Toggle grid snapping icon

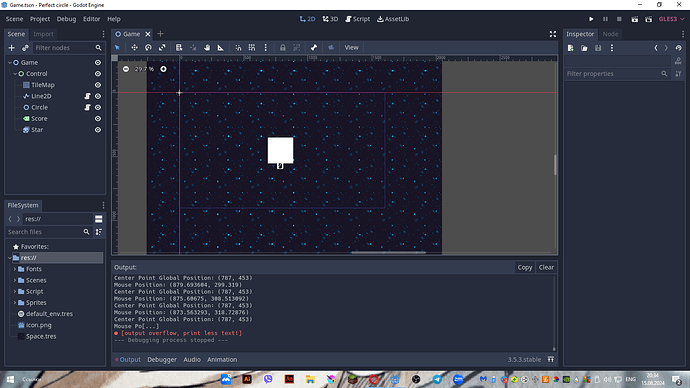coord(252,48)
